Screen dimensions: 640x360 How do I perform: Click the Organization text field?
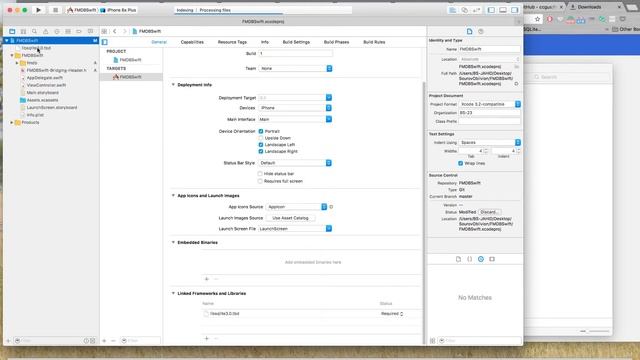click(x=489, y=113)
